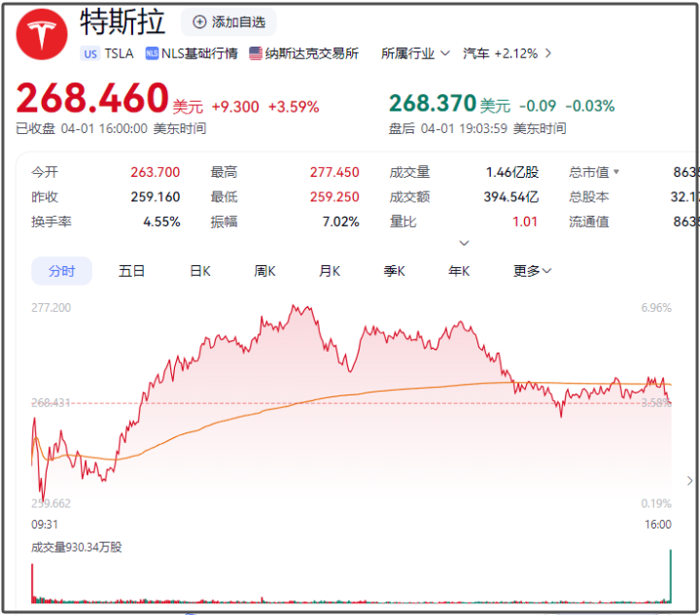Expand the 总市值 dropdown triangle
700x615 pixels.
[615, 172]
